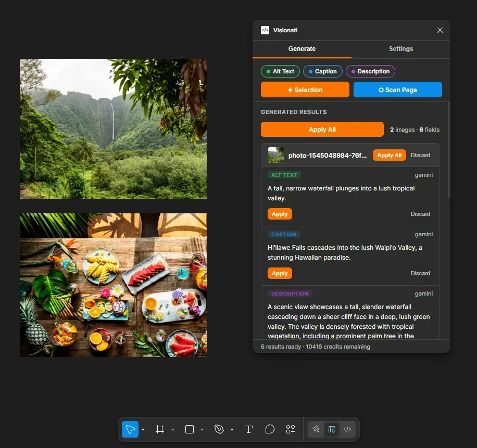Expand the Pen tool dropdown options
Screen dimensions: 477x448
pyautogui.click(x=231, y=429)
